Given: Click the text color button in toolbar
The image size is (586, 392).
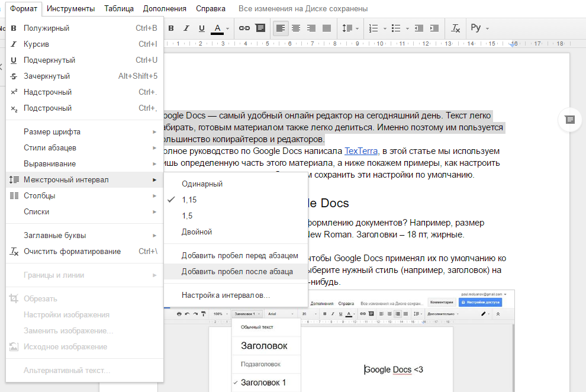Looking at the screenshot, I should [217, 28].
